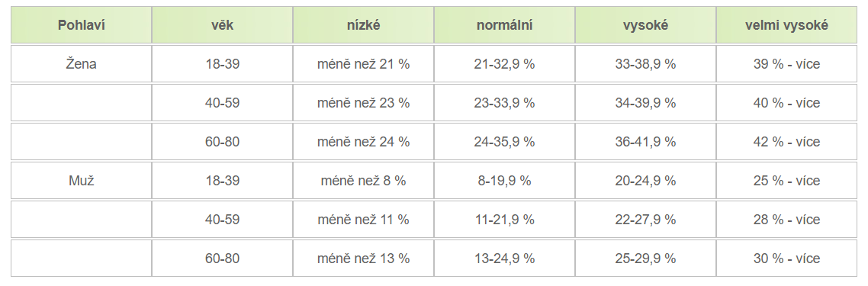Select the velmi vysoké column header
868x286 pixels.
pos(786,25)
